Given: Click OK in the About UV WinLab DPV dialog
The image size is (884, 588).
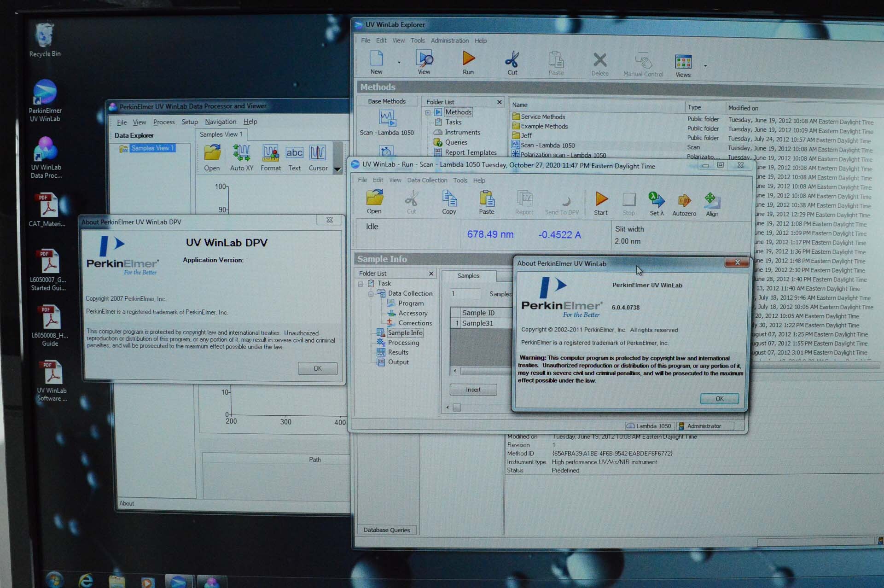Looking at the screenshot, I should pos(318,368).
